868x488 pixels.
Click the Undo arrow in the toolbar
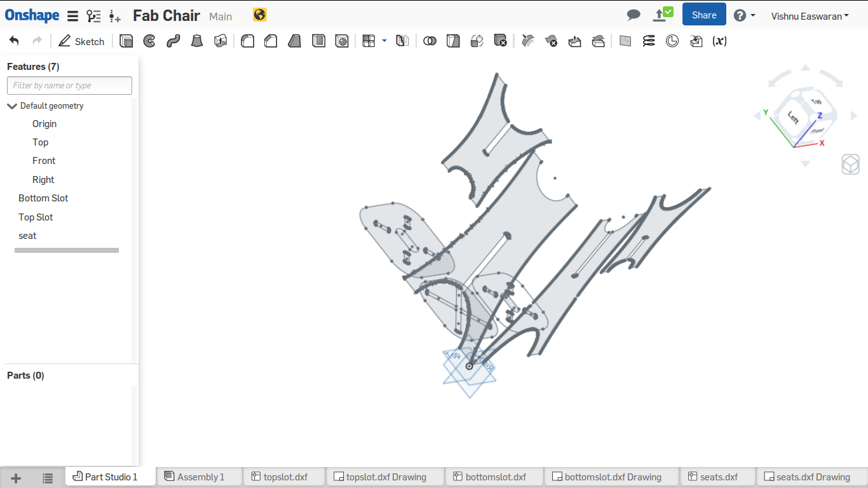point(14,41)
